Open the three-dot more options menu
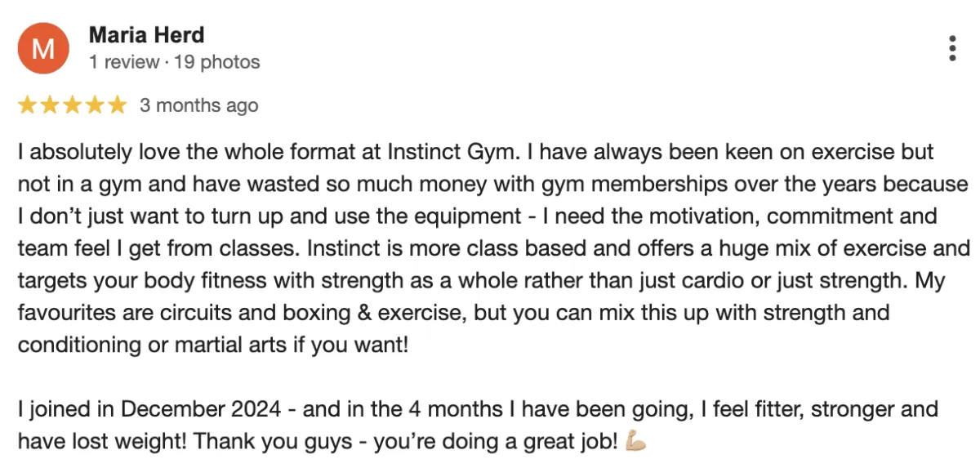980x468 pixels. pyautogui.click(x=952, y=49)
